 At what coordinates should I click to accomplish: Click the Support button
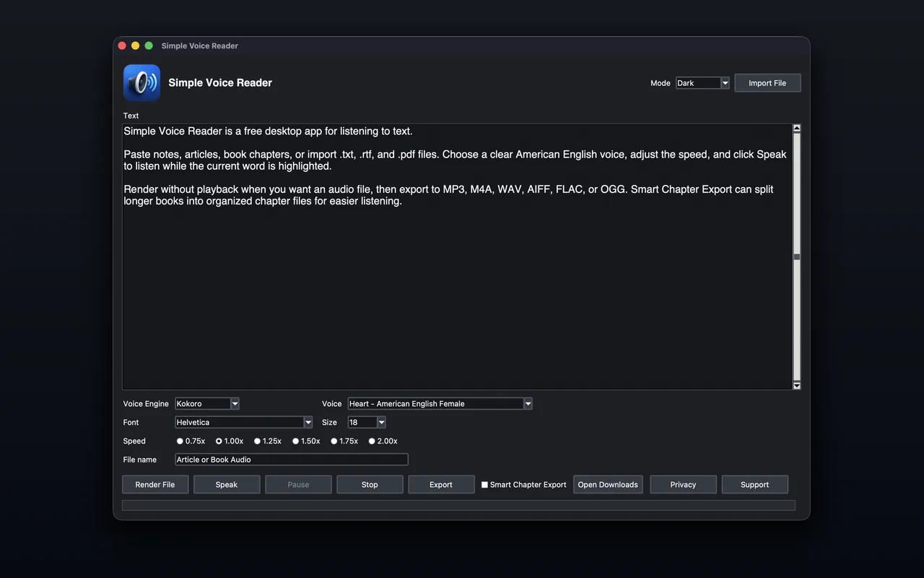coord(754,485)
